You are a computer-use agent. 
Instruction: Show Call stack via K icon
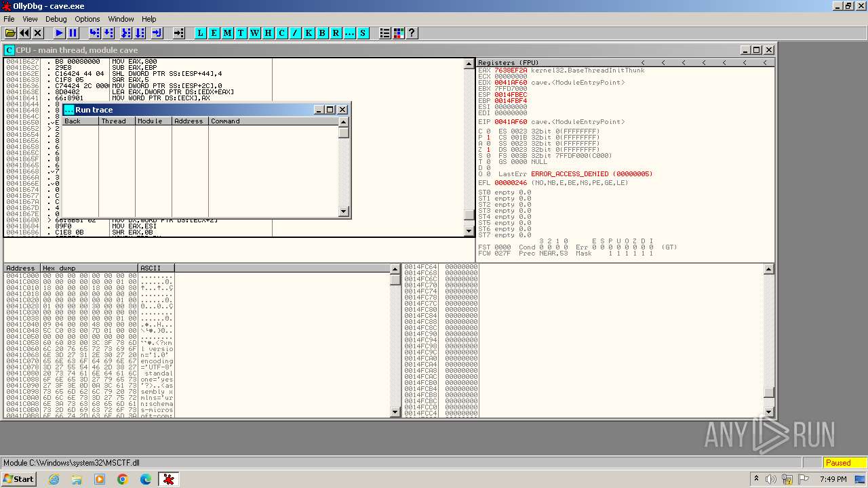point(309,33)
